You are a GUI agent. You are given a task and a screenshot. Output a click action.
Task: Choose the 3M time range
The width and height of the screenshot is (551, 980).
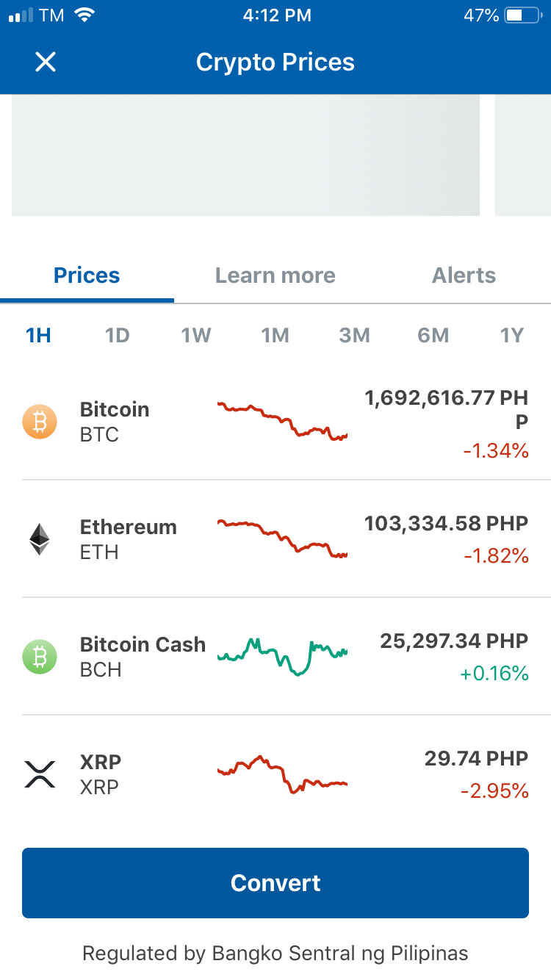(354, 336)
